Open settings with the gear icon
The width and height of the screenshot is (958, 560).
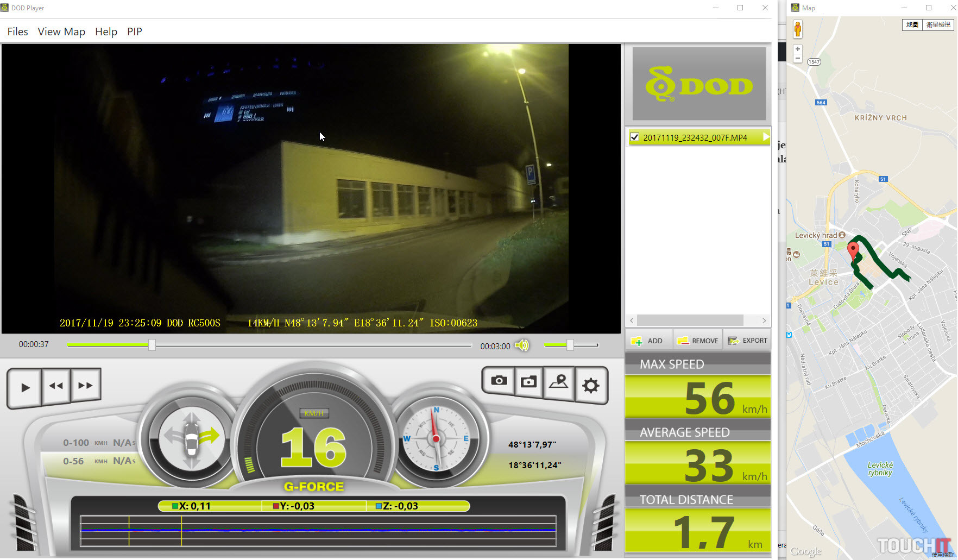(x=590, y=386)
